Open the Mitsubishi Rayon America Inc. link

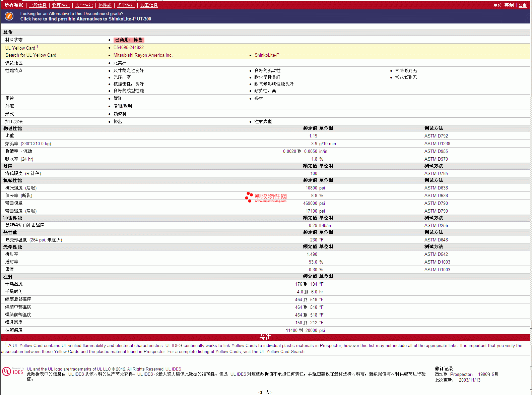tap(143, 55)
